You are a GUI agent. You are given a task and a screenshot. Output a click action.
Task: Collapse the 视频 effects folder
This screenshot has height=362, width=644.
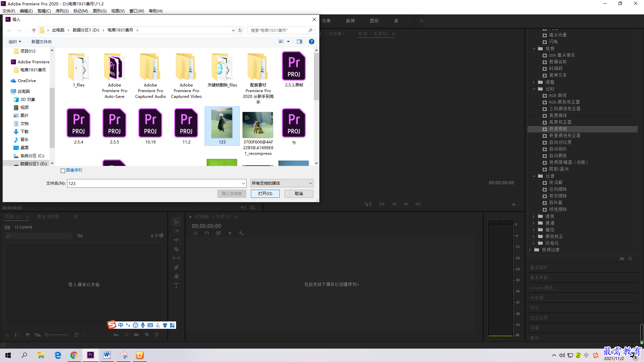pos(534,49)
